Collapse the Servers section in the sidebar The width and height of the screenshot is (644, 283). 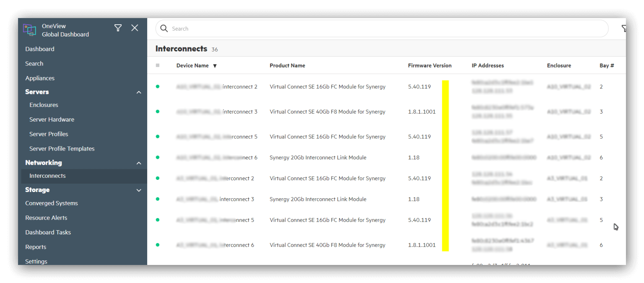(139, 92)
